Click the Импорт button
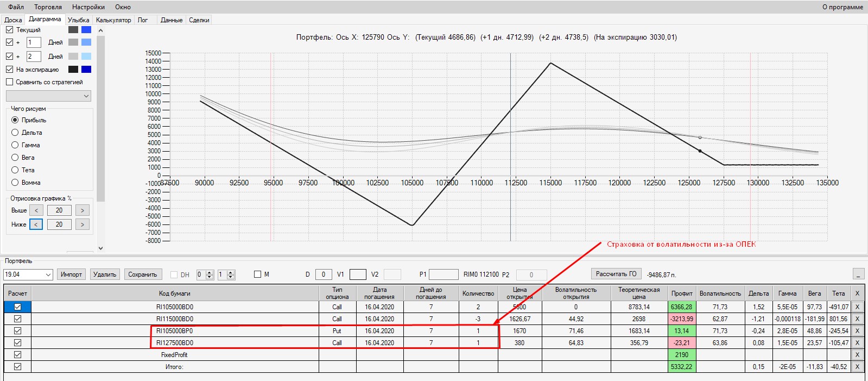 71,274
